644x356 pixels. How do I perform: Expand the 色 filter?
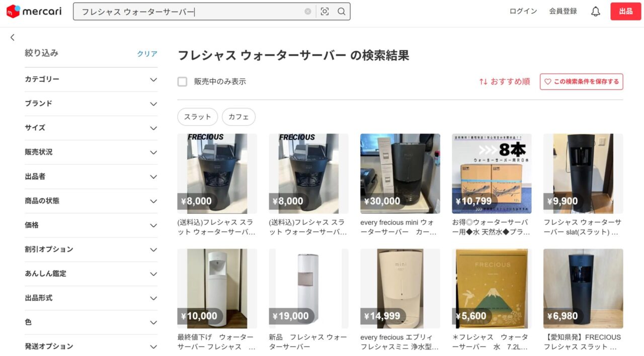(91, 322)
